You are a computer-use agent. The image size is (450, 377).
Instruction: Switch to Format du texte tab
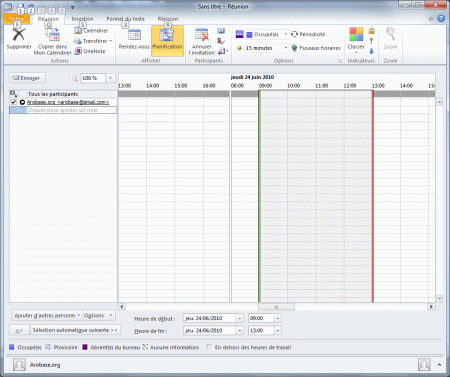(x=125, y=19)
